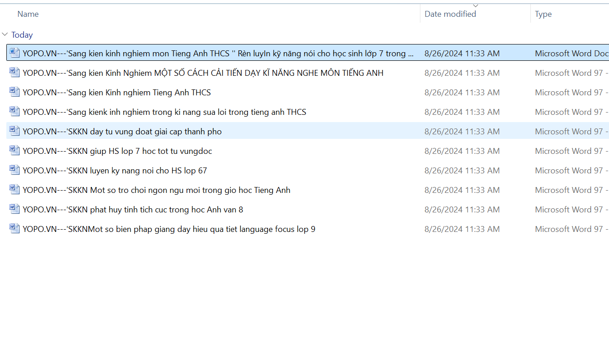
Task: Click the sort arrow above Date modified
Action: 475,6
